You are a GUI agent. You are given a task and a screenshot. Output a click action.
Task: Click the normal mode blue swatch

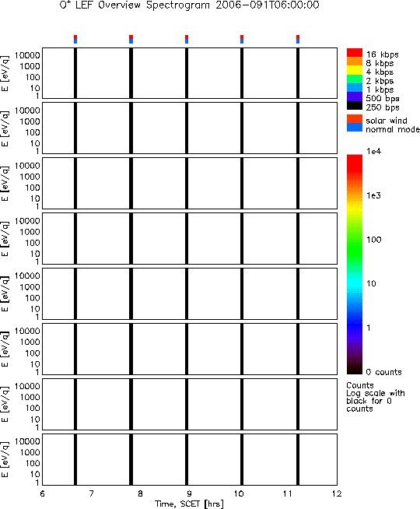355,128
